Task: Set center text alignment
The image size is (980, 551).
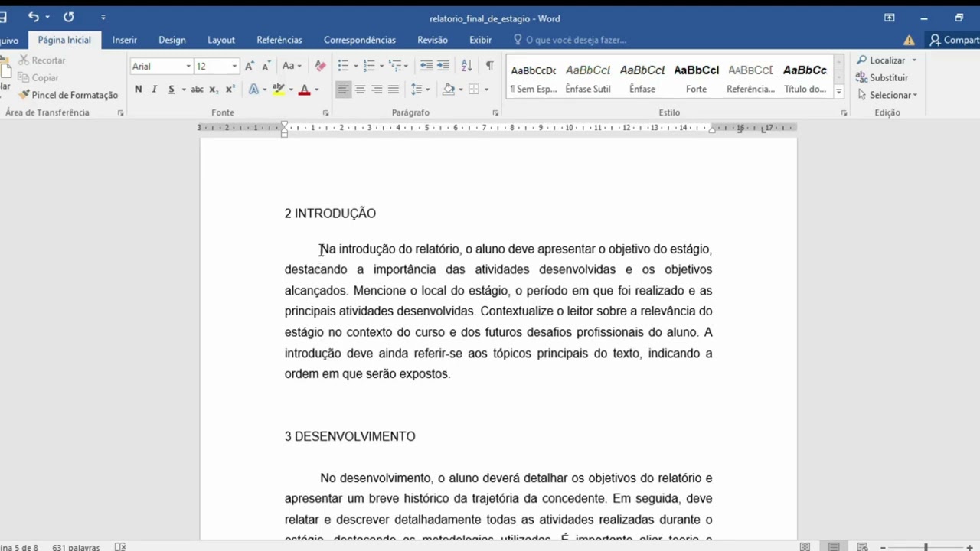Action: (x=360, y=90)
